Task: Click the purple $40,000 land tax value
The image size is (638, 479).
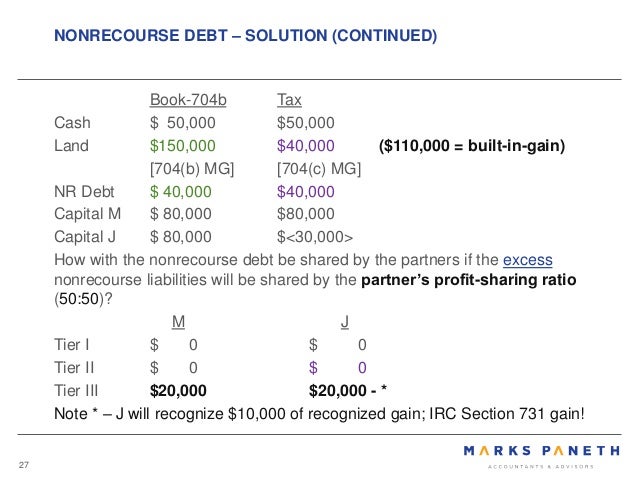Action: (x=306, y=146)
